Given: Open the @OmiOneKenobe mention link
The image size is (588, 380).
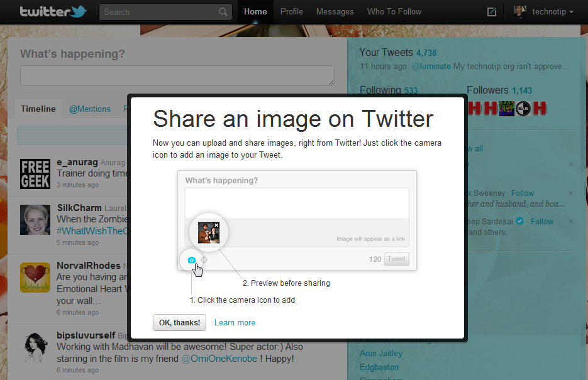Looking at the screenshot, I should click(219, 359).
